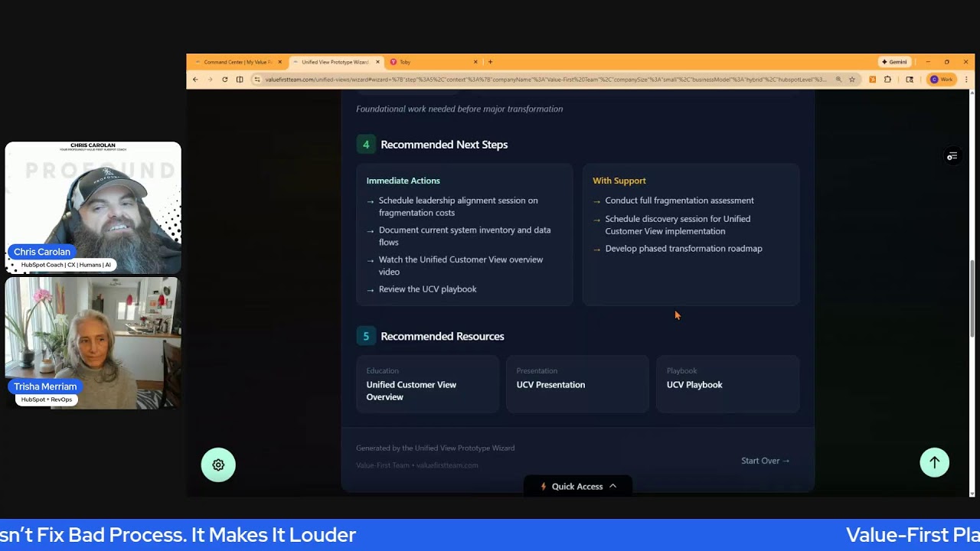Toggle the browser side panel icon
980x551 pixels.
point(240,80)
